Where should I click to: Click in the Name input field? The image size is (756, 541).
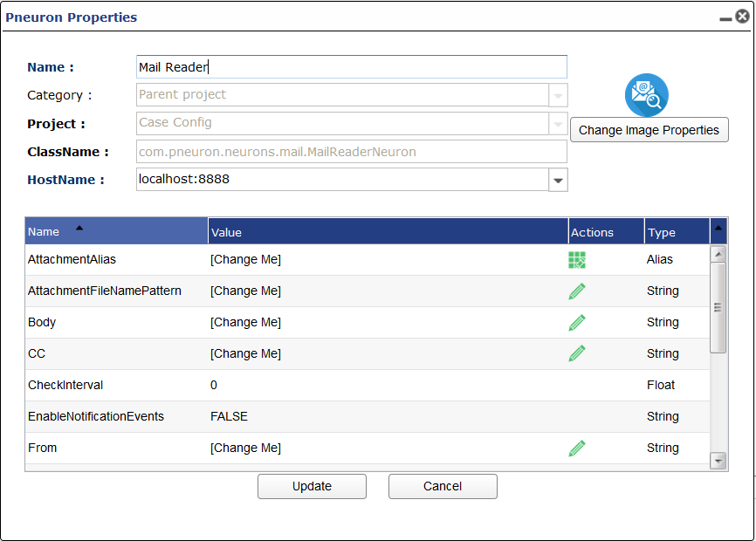(352, 67)
